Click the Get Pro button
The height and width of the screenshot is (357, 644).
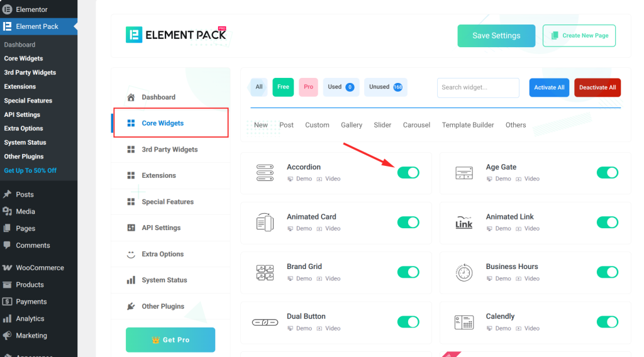click(170, 340)
